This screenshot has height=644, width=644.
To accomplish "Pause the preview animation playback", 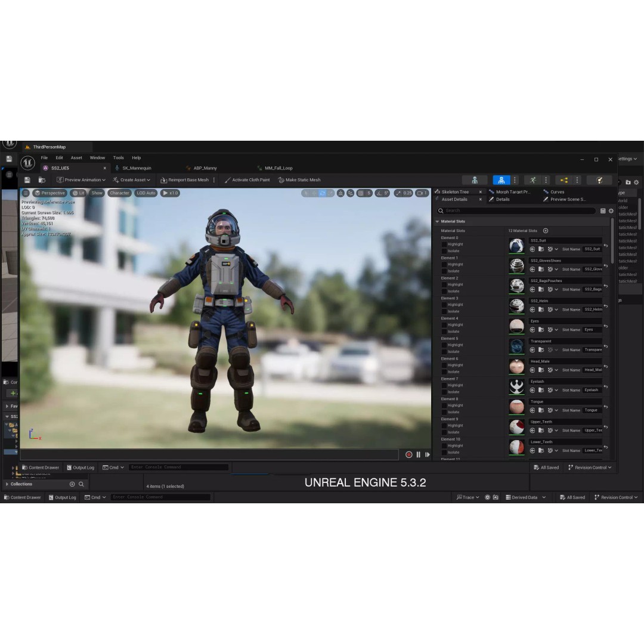I will (418, 454).
